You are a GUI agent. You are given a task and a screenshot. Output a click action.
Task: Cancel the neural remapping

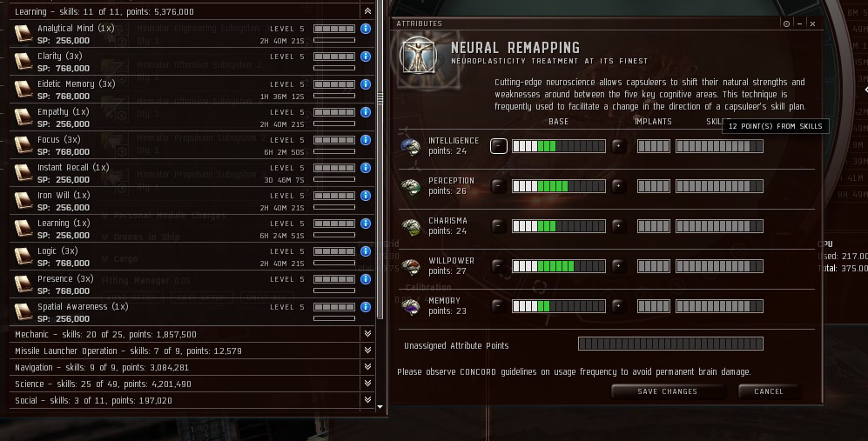coord(769,391)
